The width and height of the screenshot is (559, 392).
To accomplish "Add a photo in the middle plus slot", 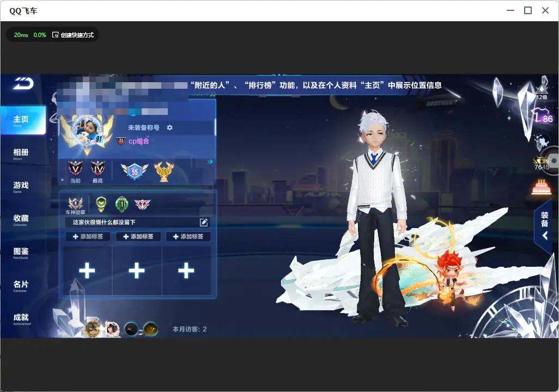I will pyautogui.click(x=137, y=271).
